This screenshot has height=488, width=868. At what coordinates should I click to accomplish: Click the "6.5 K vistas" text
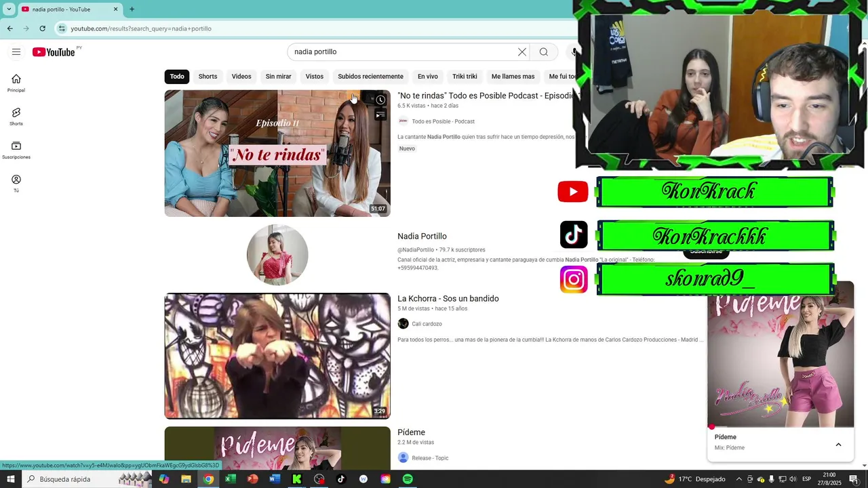(x=412, y=106)
